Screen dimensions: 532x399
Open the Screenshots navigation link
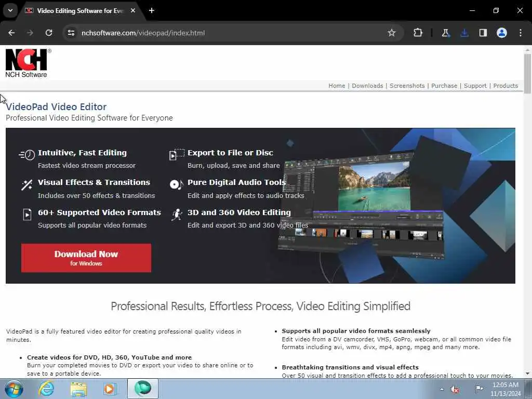407,86
